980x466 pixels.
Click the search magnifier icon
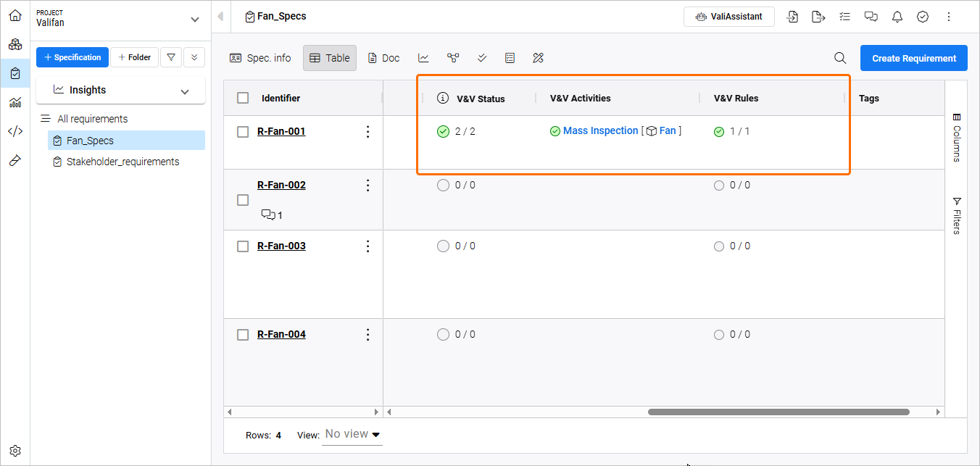[840, 58]
